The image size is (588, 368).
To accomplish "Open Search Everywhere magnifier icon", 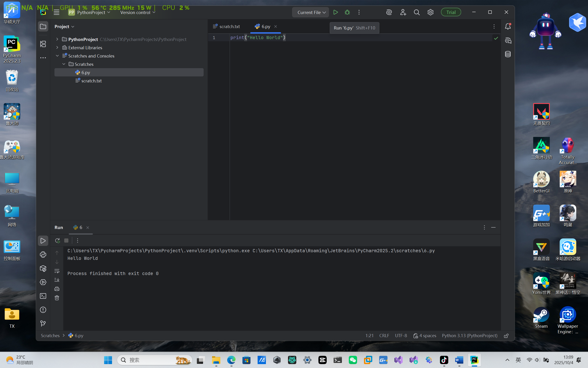I will (416, 12).
